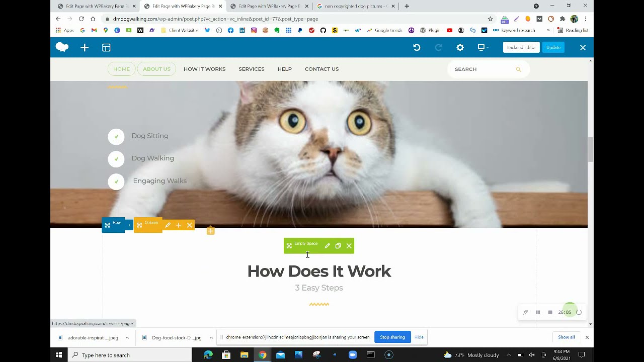Image resolution: width=644 pixels, height=362 pixels.
Task: Open CONTACT US menu item
Action: pos(321,69)
